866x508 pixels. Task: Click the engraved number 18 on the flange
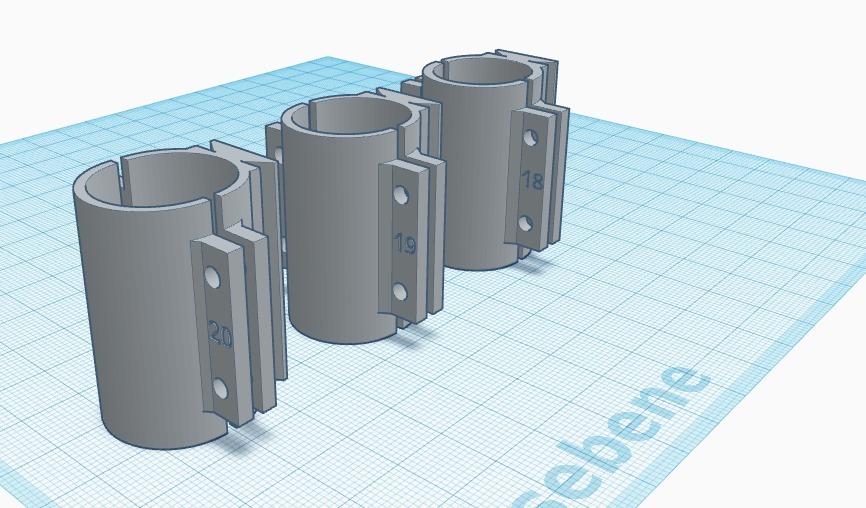(533, 180)
